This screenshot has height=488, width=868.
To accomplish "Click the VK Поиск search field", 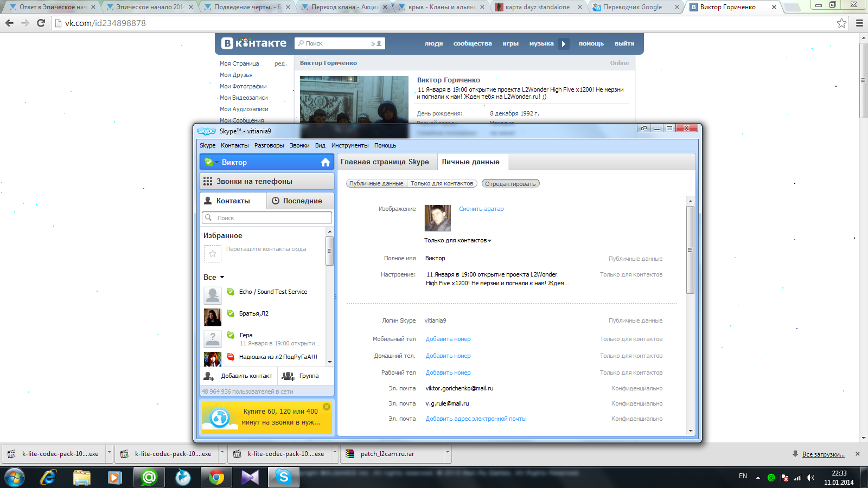I will click(340, 43).
